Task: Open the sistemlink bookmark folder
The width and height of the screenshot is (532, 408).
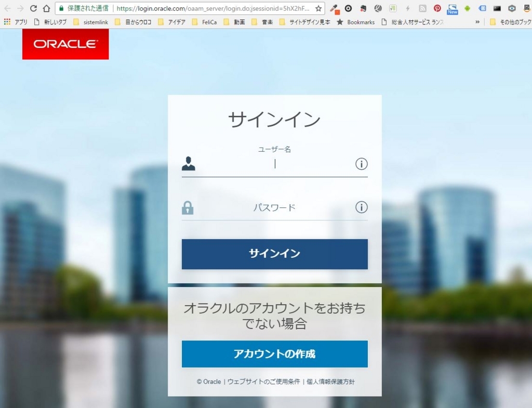Action: click(x=91, y=22)
